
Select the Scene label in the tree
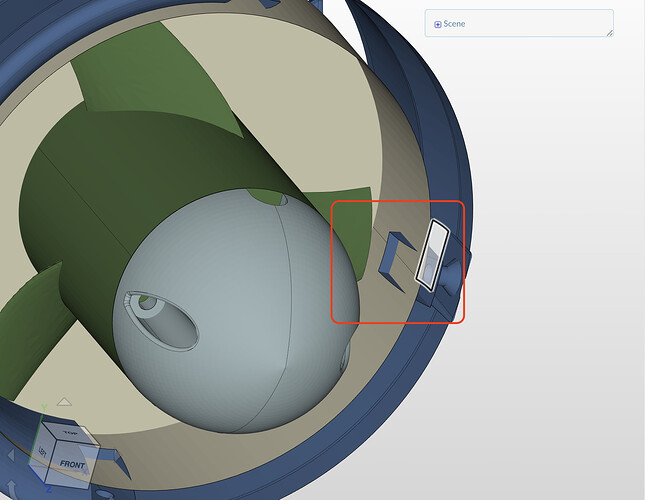454,24
